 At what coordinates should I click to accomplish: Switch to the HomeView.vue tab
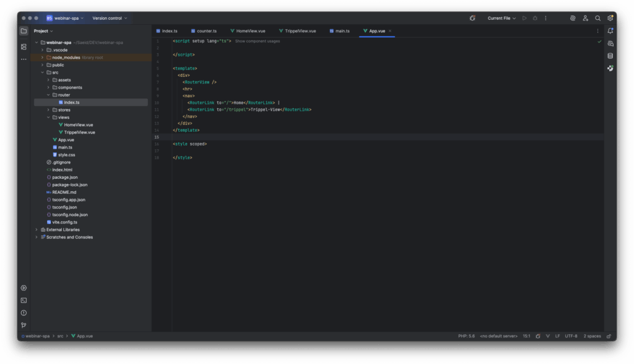pos(250,31)
